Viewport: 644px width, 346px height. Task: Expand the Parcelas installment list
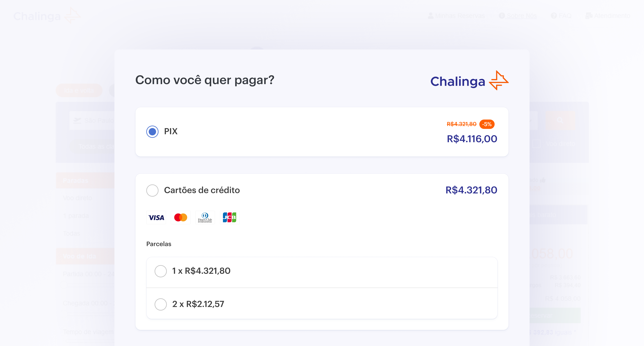(159, 244)
